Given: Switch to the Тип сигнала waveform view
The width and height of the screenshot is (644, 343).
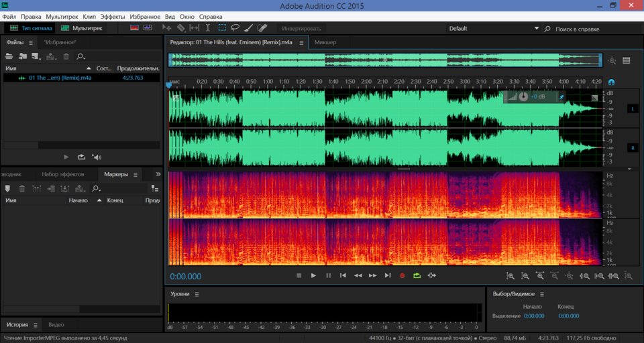Looking at the screenshot, I should (31, 28).
